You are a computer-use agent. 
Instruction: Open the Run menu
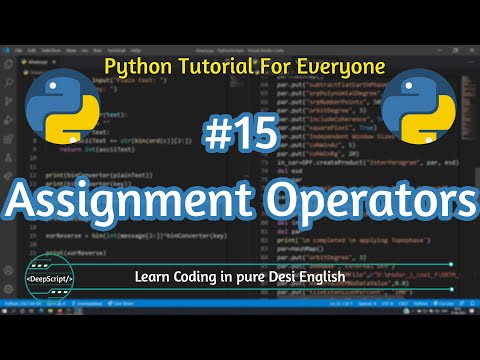pos(97,50)
